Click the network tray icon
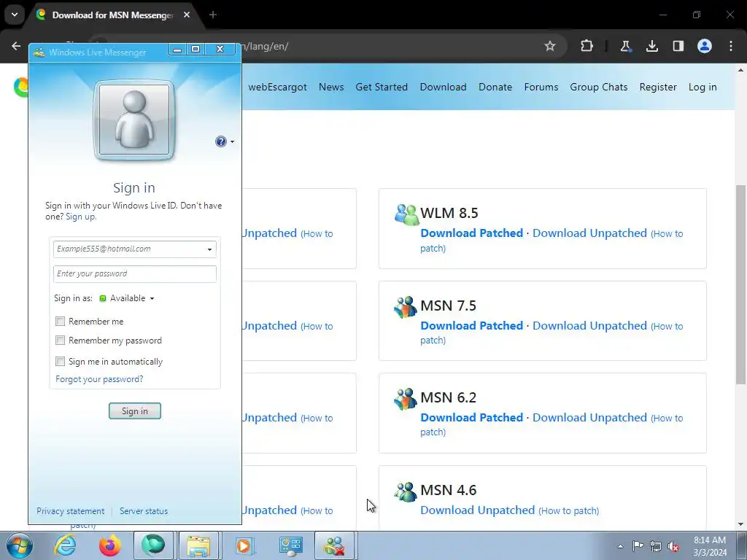747x560 pixels. [x=656, y=546]
